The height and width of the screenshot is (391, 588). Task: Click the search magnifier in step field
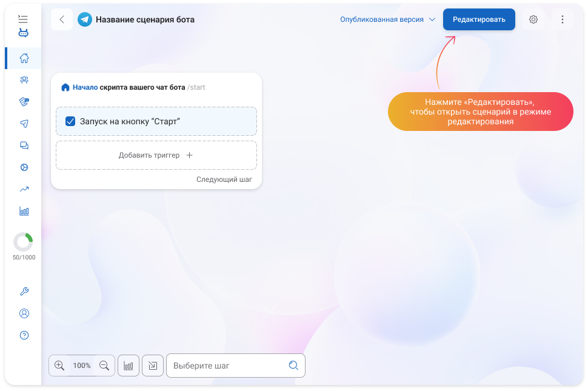(x=293, y=365)
